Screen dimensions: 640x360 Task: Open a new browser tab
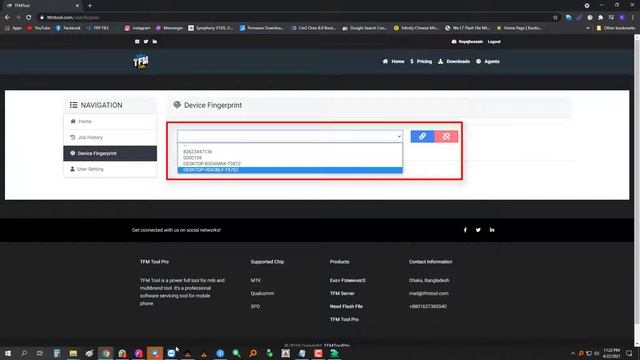click(x=90, y=6)
